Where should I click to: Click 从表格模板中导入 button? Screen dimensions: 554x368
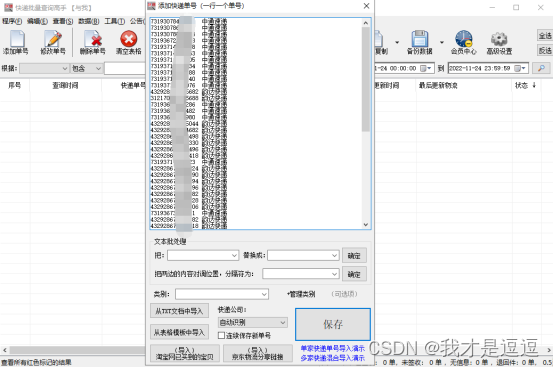point(179,332)
